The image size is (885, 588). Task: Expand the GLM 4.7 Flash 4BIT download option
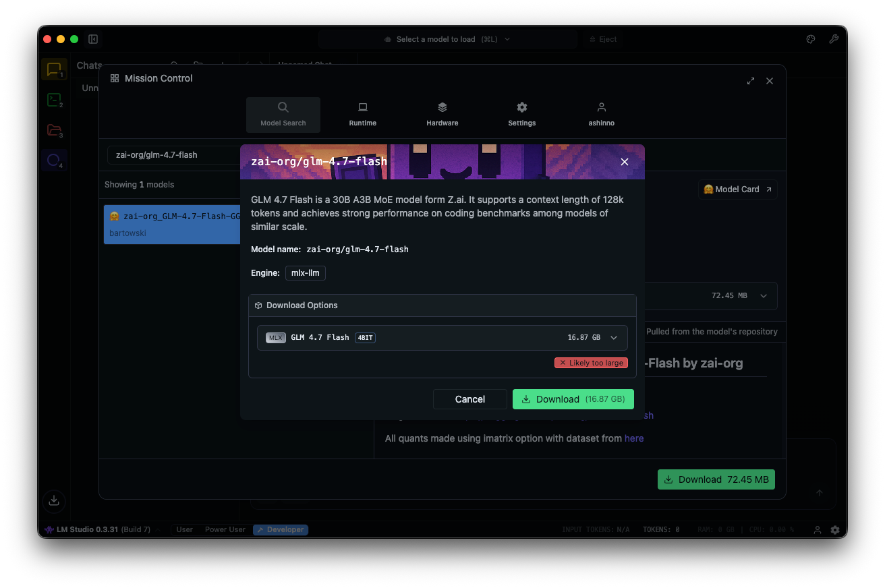point(614,337)
